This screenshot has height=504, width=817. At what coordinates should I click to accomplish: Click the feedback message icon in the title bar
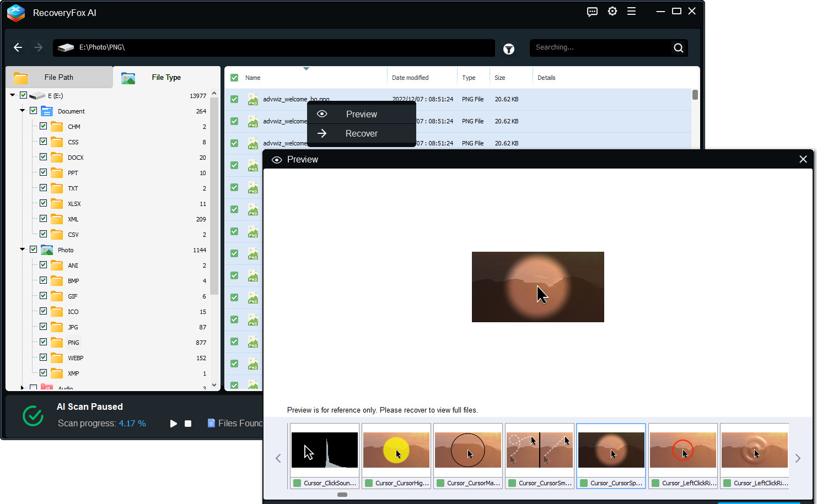(x=592, y=11)
